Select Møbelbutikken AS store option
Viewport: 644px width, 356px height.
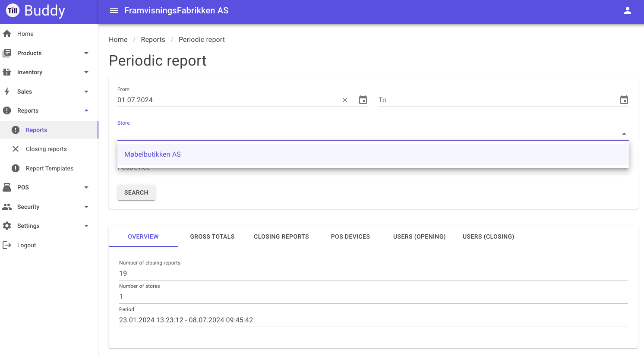pyautogui.click(x=373, y=154)
